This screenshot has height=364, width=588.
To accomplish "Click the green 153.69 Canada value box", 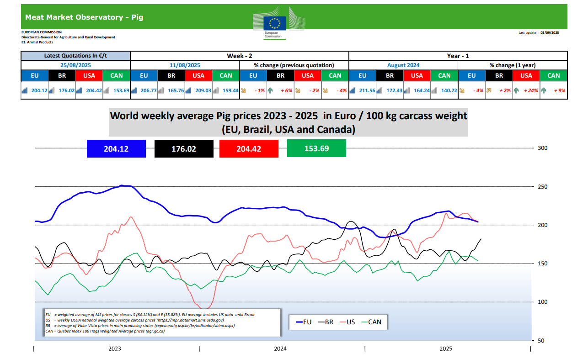I will tap(316, 149).
